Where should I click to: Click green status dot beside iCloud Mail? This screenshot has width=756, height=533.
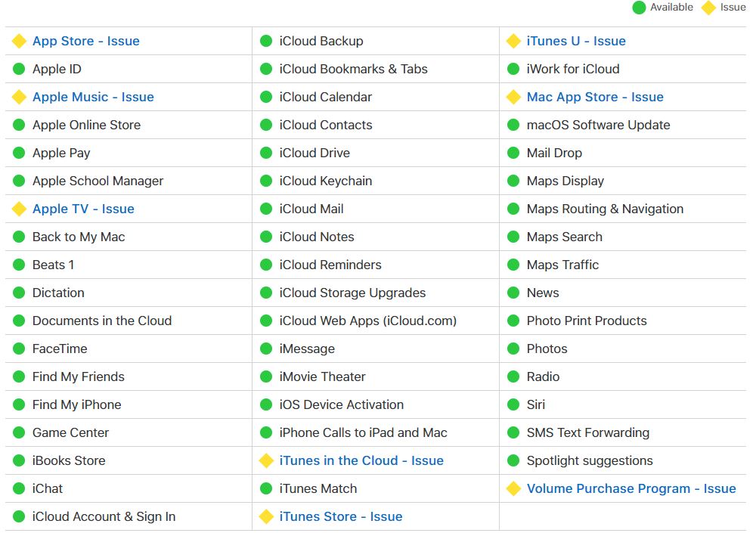click(x=266, y=209)
